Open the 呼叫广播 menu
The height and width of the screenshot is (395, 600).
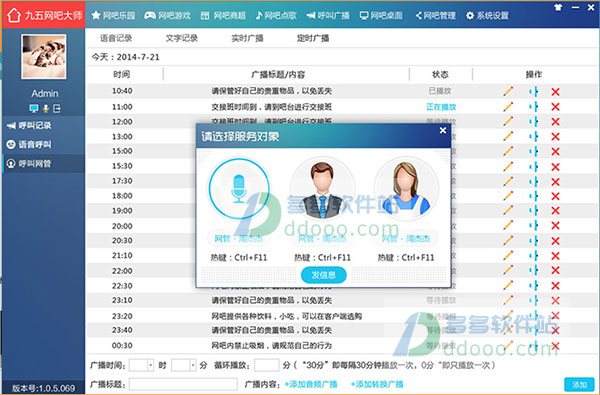pyautogui.click(x=328, y=15)
